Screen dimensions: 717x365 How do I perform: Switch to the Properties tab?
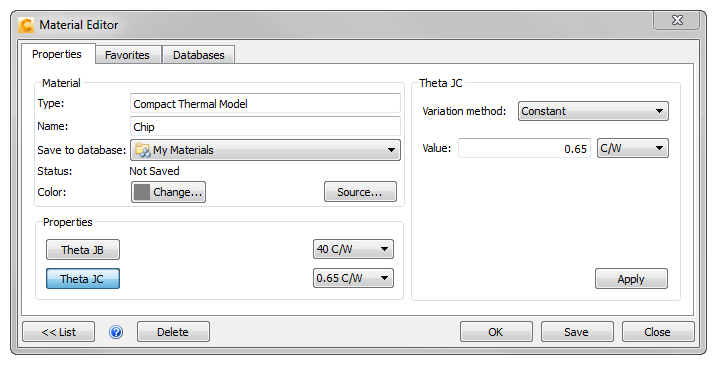tap(57, 54)
